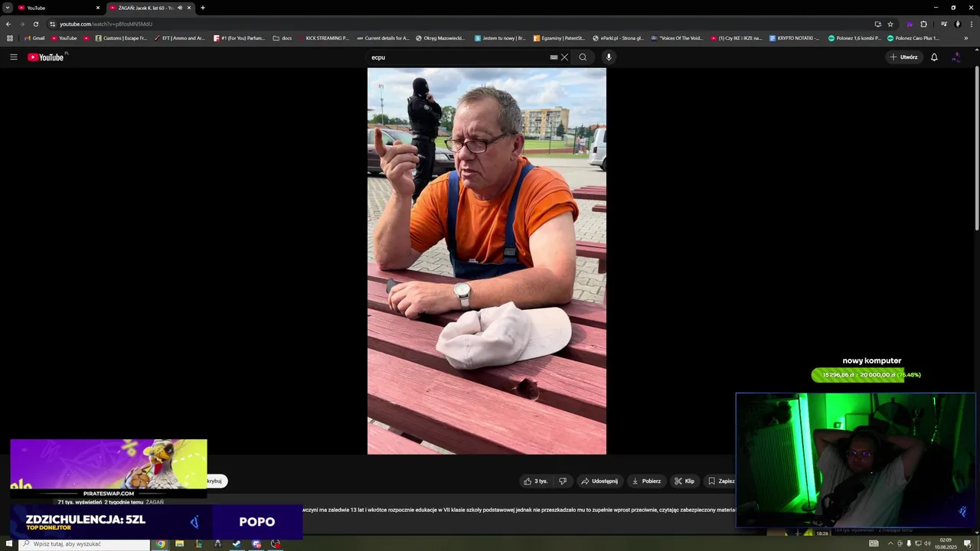
Task: Click the address bar URL
Action: point(106,24)
